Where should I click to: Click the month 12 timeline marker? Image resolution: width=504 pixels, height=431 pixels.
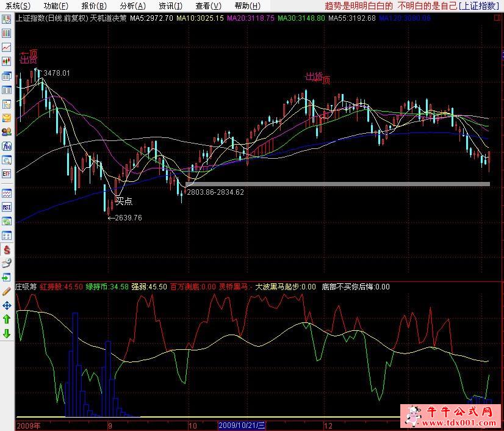point(328,426)
